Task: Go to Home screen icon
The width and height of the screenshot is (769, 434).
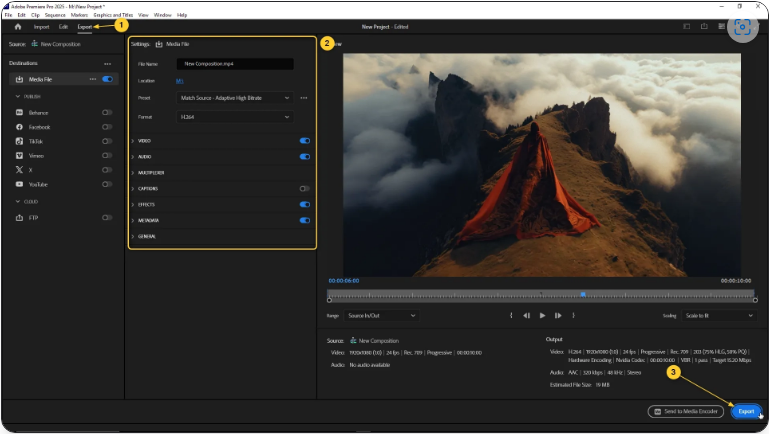Action: pos(18,26)
